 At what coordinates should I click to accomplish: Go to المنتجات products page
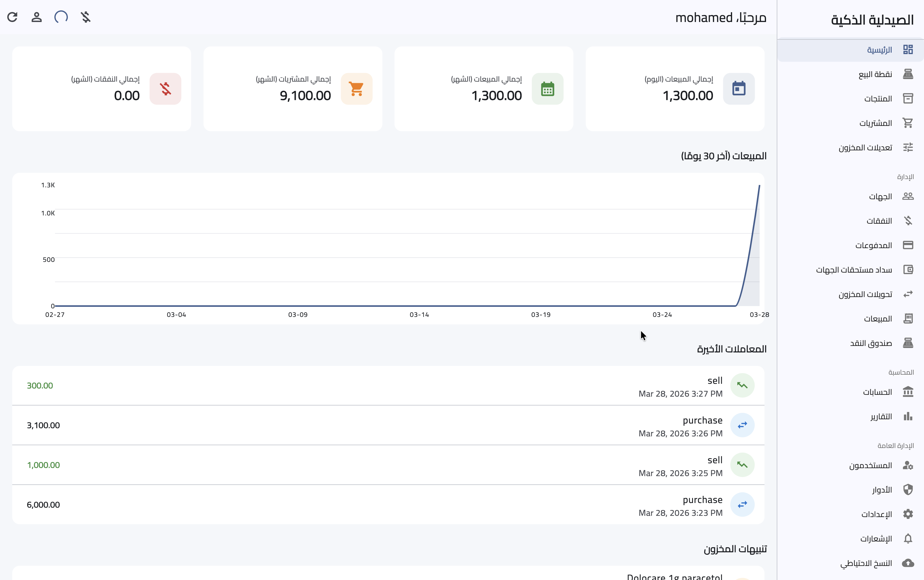(877, 99)
